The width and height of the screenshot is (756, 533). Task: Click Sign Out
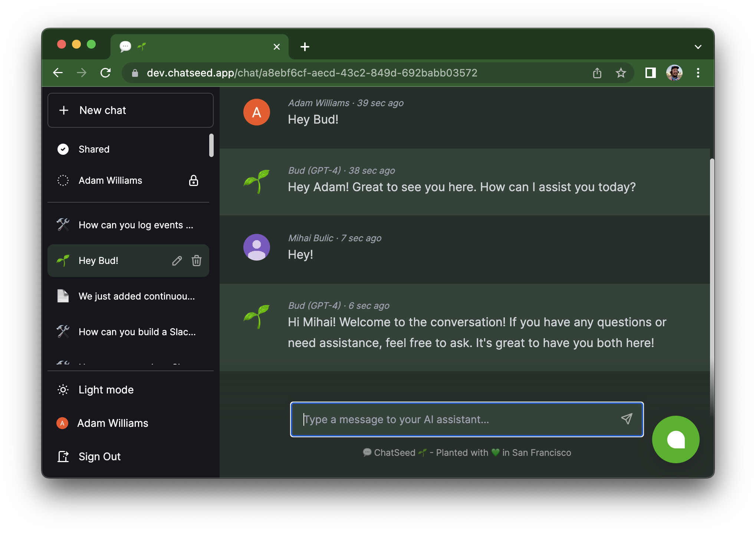pos(99,457)
